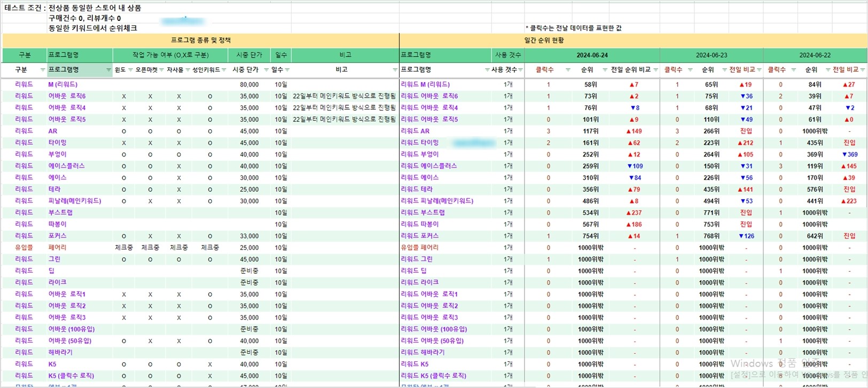
Task: Click the 테스트 조건 전상품 동일한 스토어 text
Action: coord(73,8)
